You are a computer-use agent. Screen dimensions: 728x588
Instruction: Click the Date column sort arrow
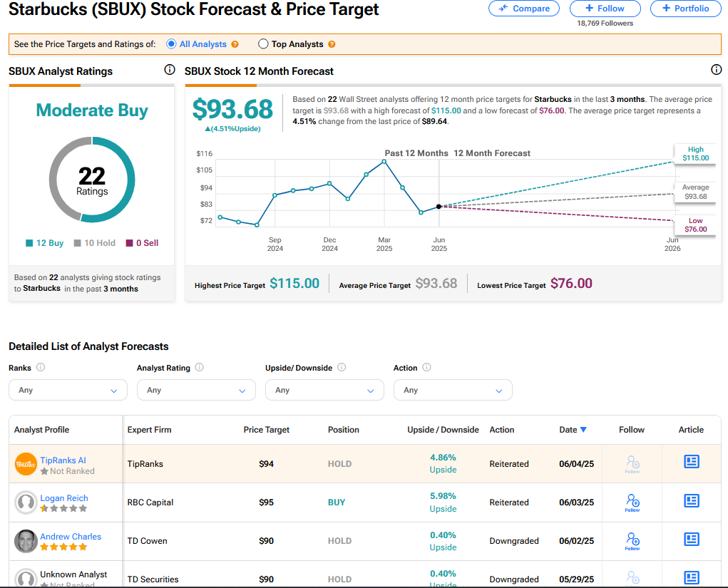pos(583,430)
